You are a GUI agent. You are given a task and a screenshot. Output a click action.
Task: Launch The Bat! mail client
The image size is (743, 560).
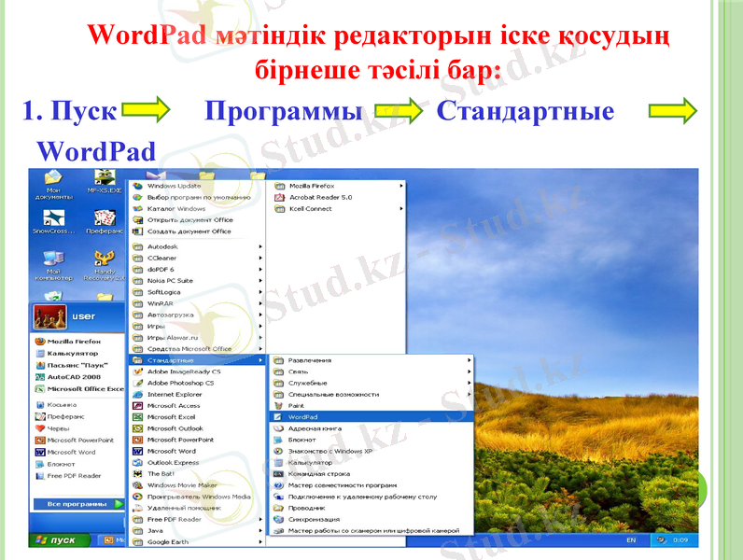197,474
